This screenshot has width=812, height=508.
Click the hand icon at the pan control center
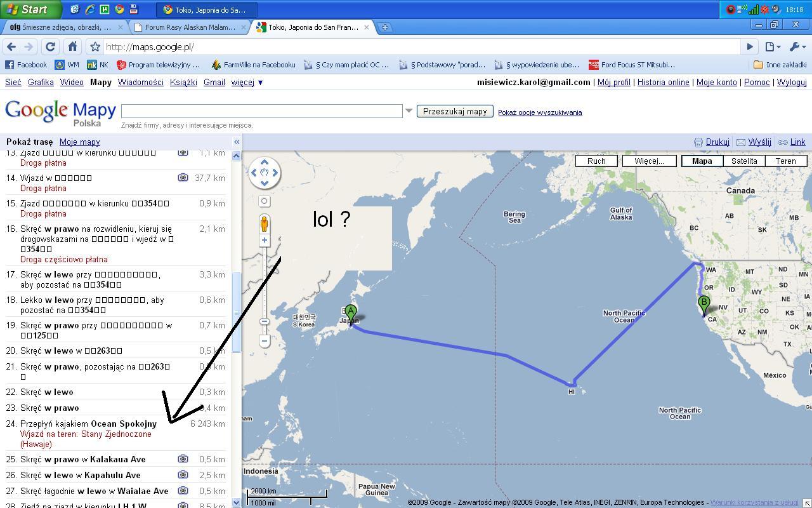coord(265,173)
